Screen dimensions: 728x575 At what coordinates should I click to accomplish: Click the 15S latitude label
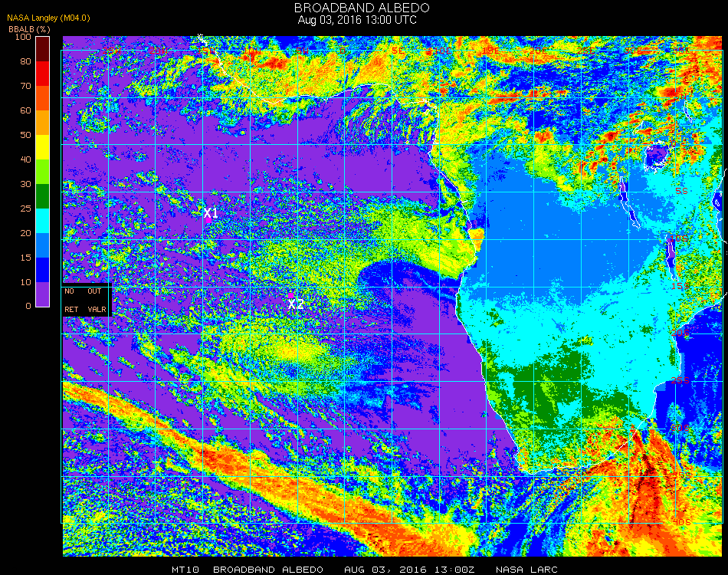tap(680, 286)
